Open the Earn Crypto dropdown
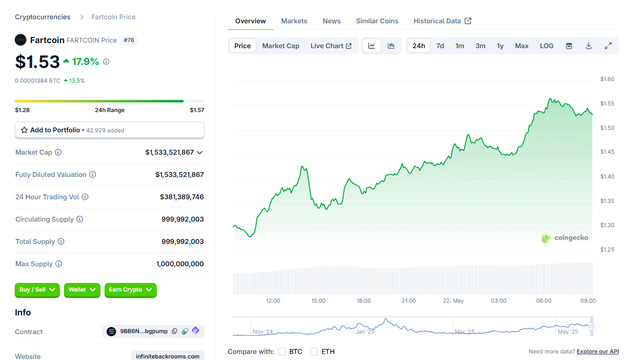This screenshot has height=360, width=644. pyautogui.click(x=130, y=290)
